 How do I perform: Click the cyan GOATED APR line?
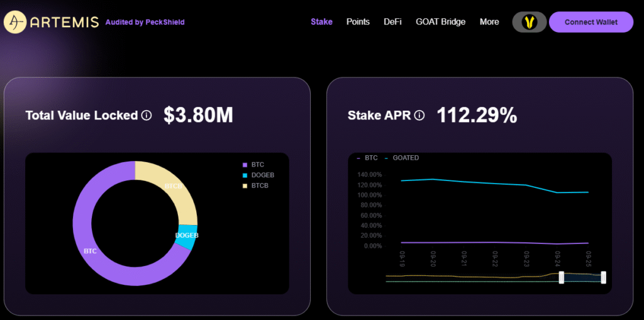tap(495, 184)
